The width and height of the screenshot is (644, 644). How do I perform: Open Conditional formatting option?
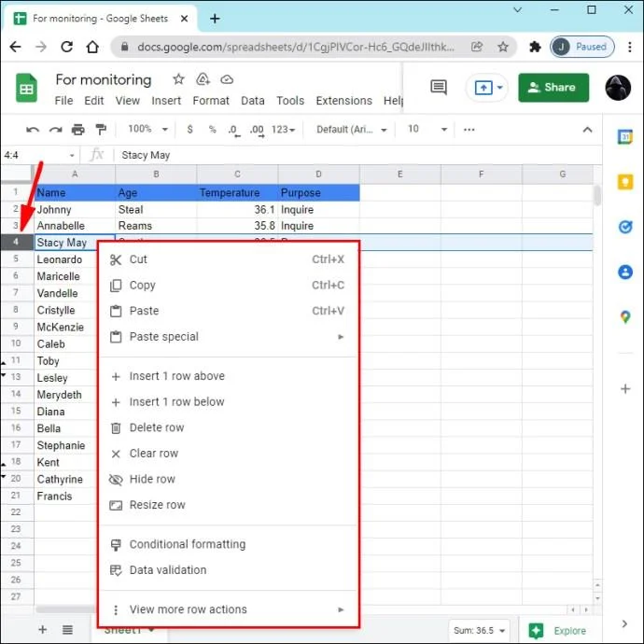228,545
